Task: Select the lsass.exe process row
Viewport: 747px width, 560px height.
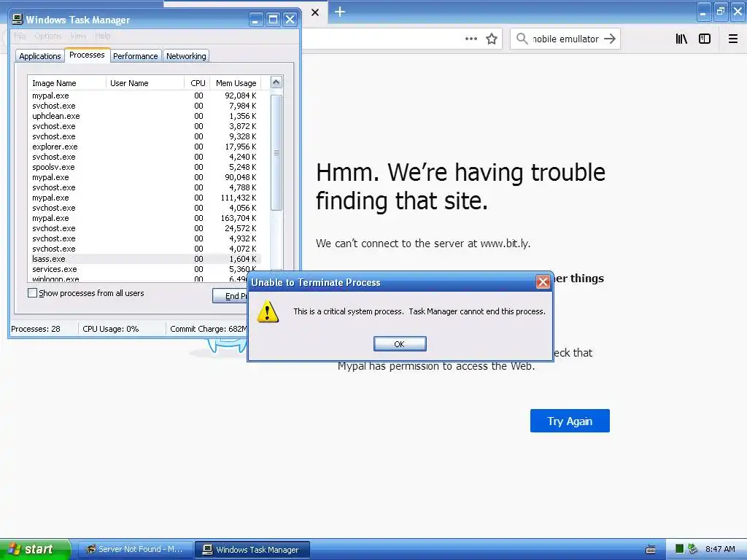Action: pyautogui.click(x=144, y=259)
